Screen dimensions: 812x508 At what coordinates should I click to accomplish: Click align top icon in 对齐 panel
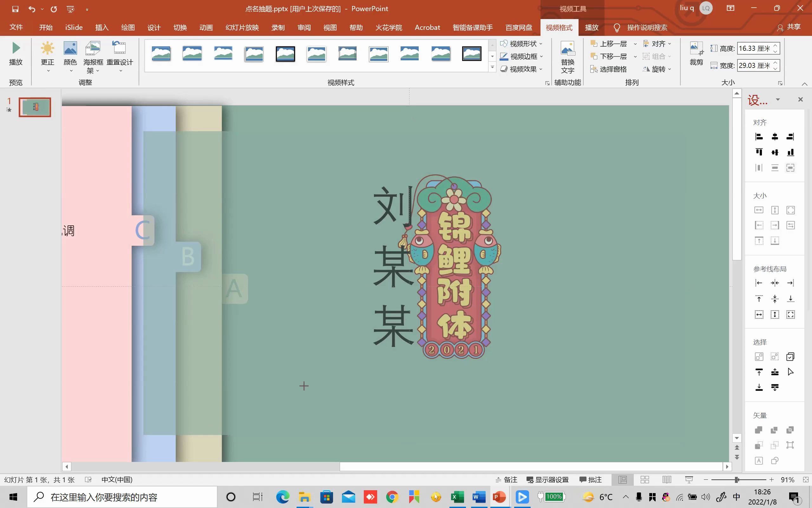coord(759,152)
